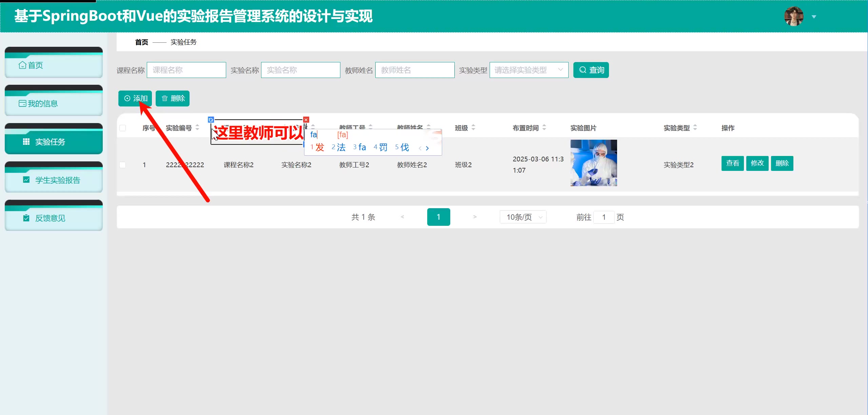Viewport: 868px width, 415px height.
Task: Expand the 10条/页 page size dropdown
Action: 523,217
